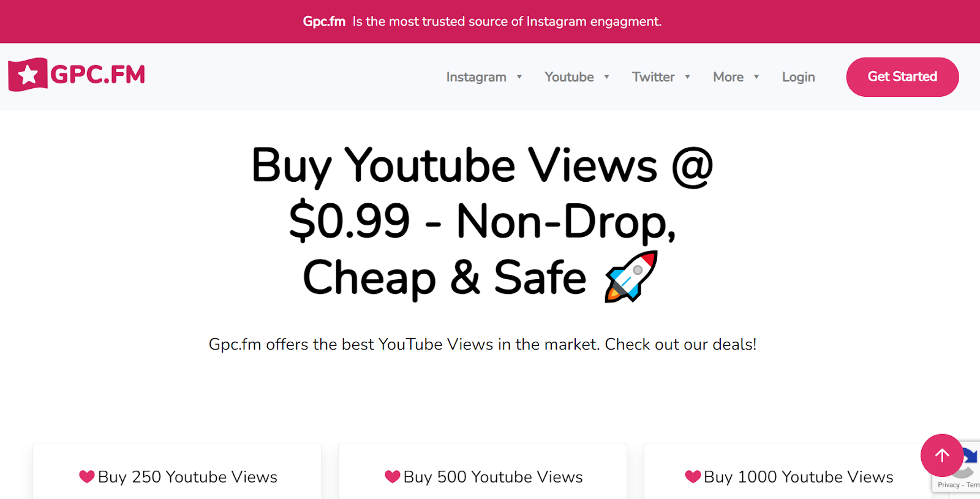Open the reCAPTCHA Privacy link
This screenshot has height=499, width=980.
[948, 485]
